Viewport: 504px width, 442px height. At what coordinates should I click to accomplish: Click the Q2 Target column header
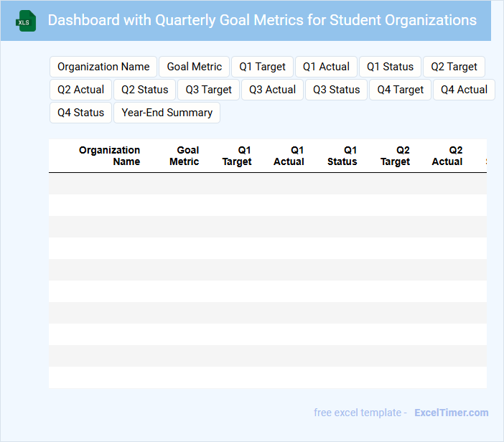396,156
